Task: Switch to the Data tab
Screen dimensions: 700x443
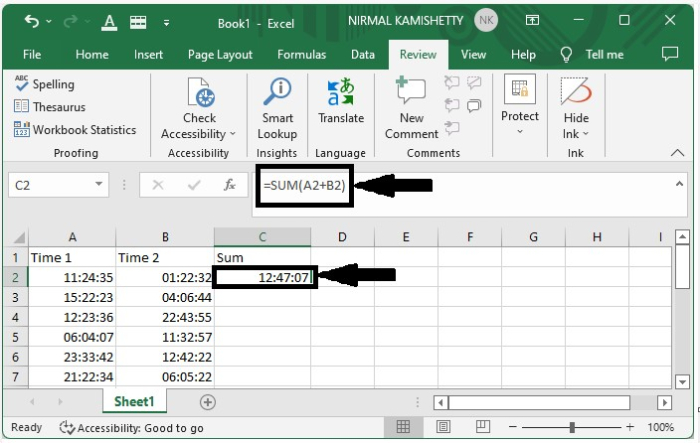Action: point(362,54)
